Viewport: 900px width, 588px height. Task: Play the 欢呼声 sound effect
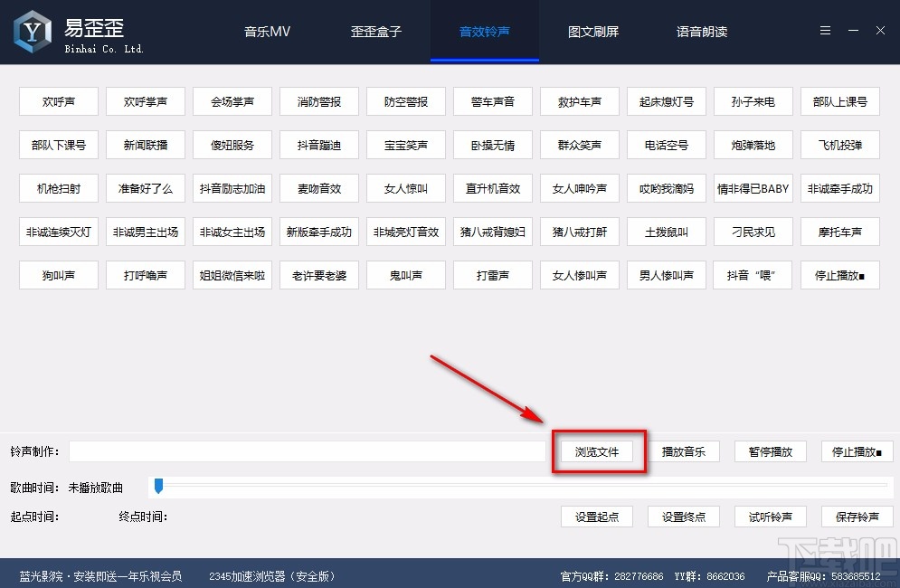(58, 101)
